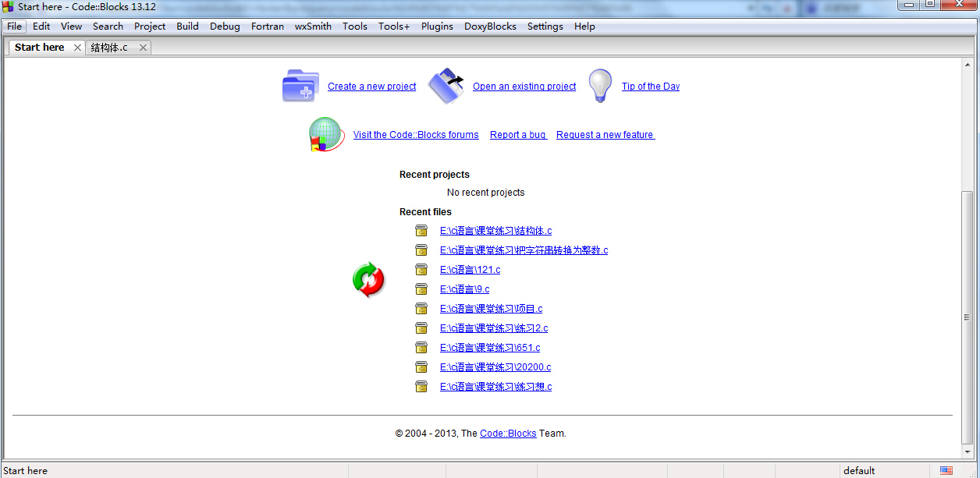Click the new project folder icon
The height and width of the screenshot is (478, 980).
click(300, 86)
